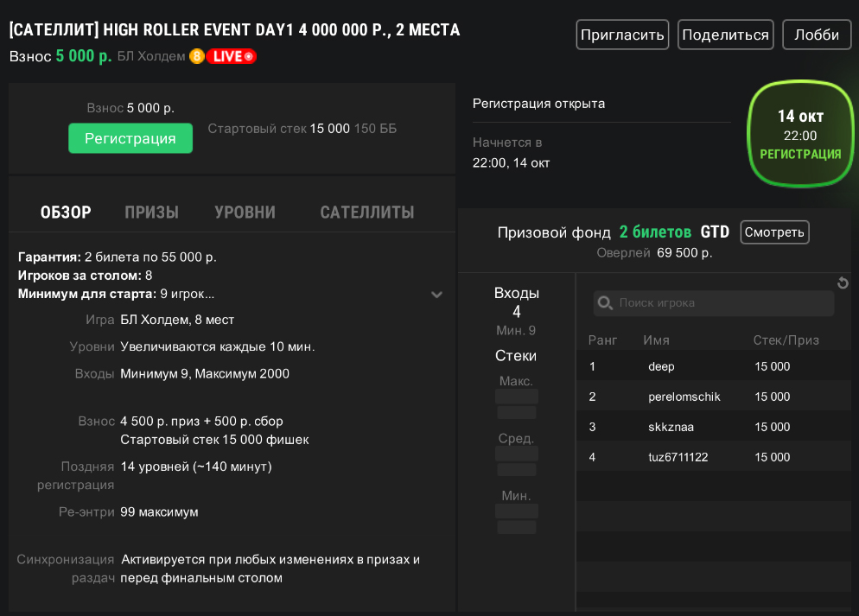Viewport: 859px width, 616px height.
Task: Expand the tournament summary chevron
Action: pyautogui.click(x=436, y=295)
